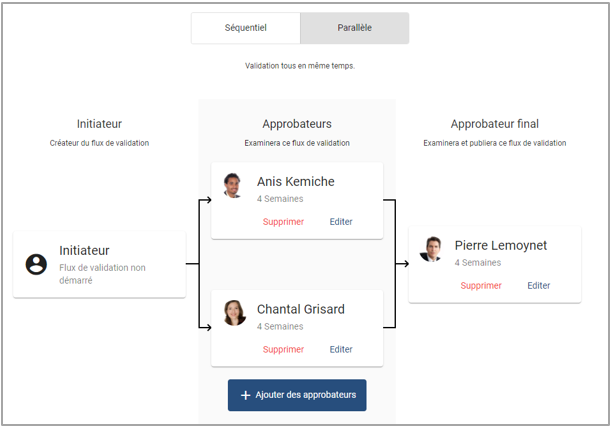Click the Initiateur account avatar icon

click(36, 264)
